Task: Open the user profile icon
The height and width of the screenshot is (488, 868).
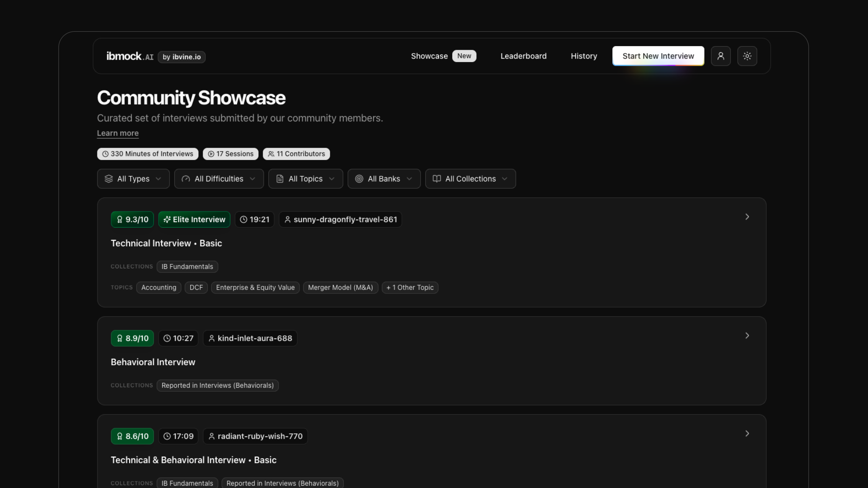Action: [x=721, y=56]
